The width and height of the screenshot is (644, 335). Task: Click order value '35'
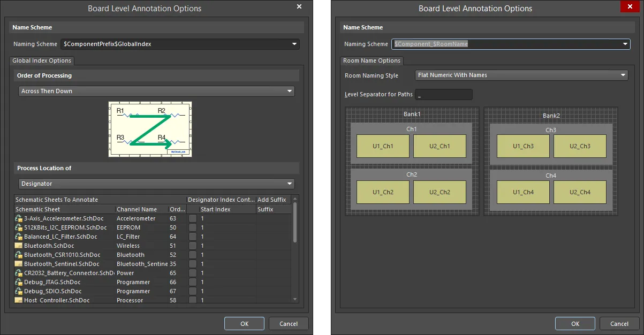[x=173, y=264]
